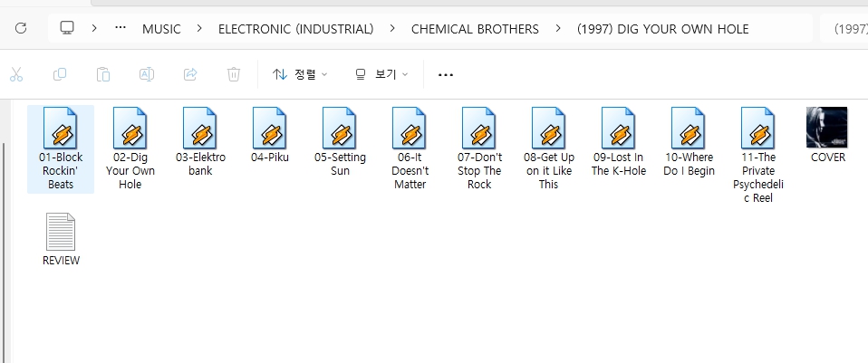The width and height of the screenshot is (868, 363).
Task: Open the 정렬 sort dropdown
Action: click(x=300, y=74)
